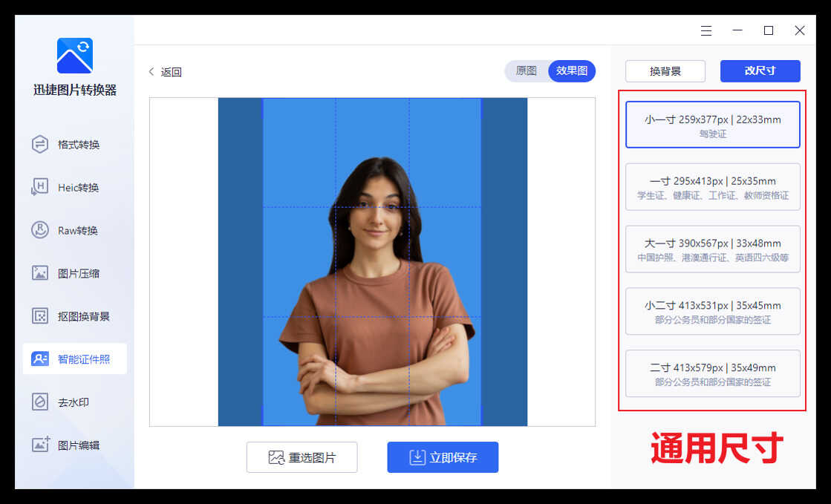Switch preview to 原图
The image size is (831, 504).
point(527,71)
